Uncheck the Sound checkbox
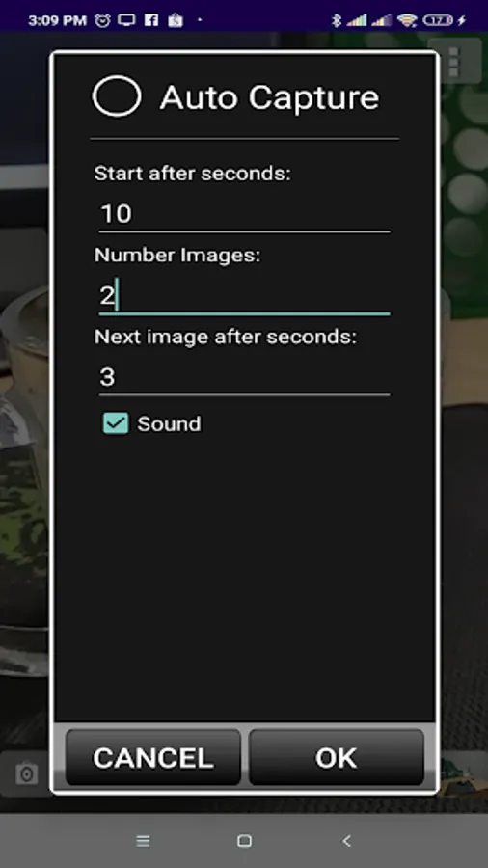Screen dimensions: 488x868 click(x=116, y=423)
